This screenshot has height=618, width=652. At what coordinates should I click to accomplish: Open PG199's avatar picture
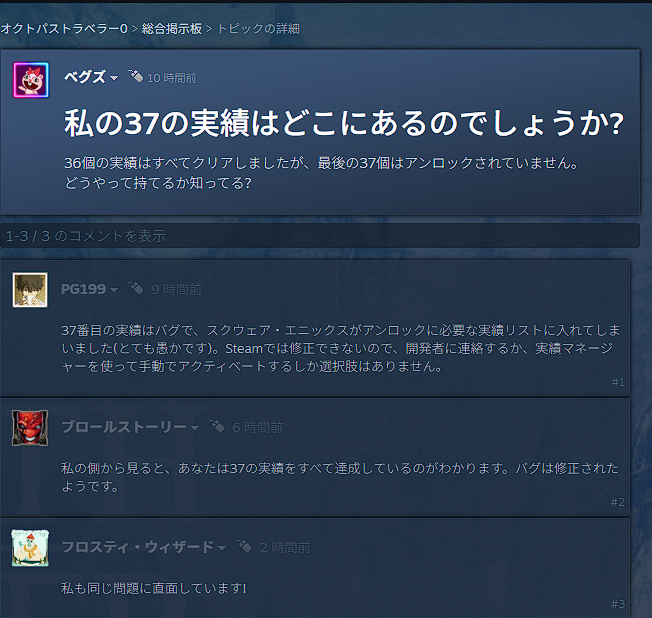pos(30,290)
